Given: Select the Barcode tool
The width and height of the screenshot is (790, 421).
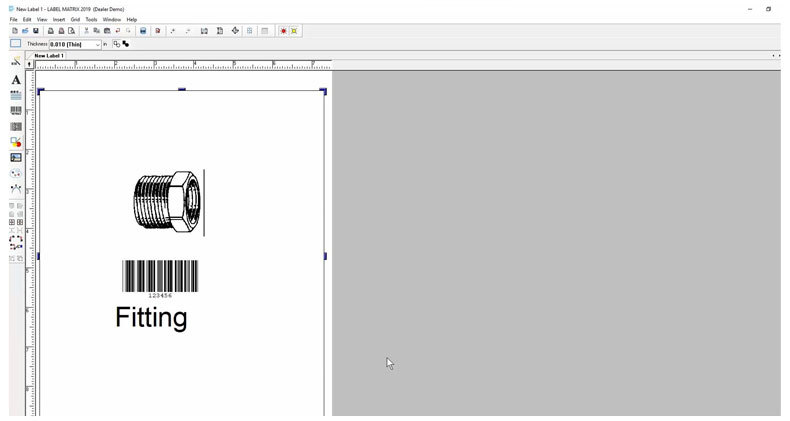Looking at the screenshot, I should coord(16,111).
